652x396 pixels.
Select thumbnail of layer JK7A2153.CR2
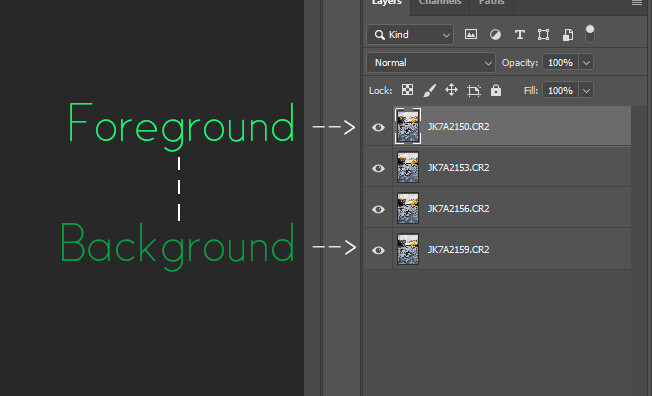pos(408,167)
